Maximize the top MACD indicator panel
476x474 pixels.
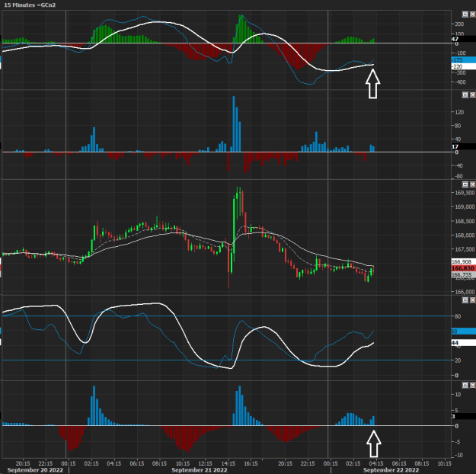tap(465, 14)
